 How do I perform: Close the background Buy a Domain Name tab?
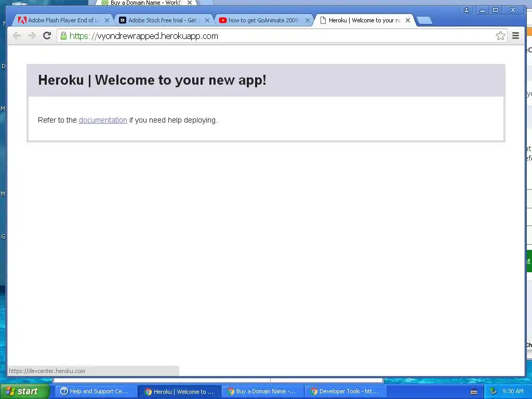[x=190, y=3]
